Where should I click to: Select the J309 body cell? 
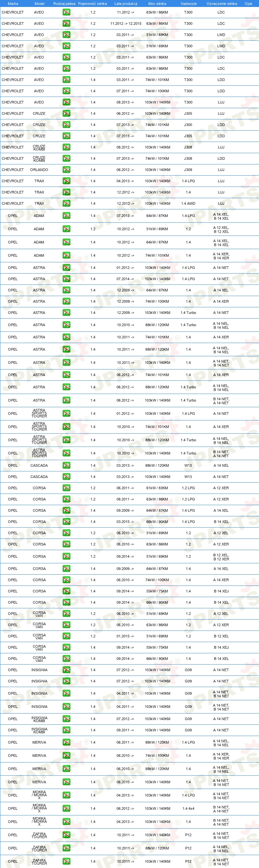point(188,170)
